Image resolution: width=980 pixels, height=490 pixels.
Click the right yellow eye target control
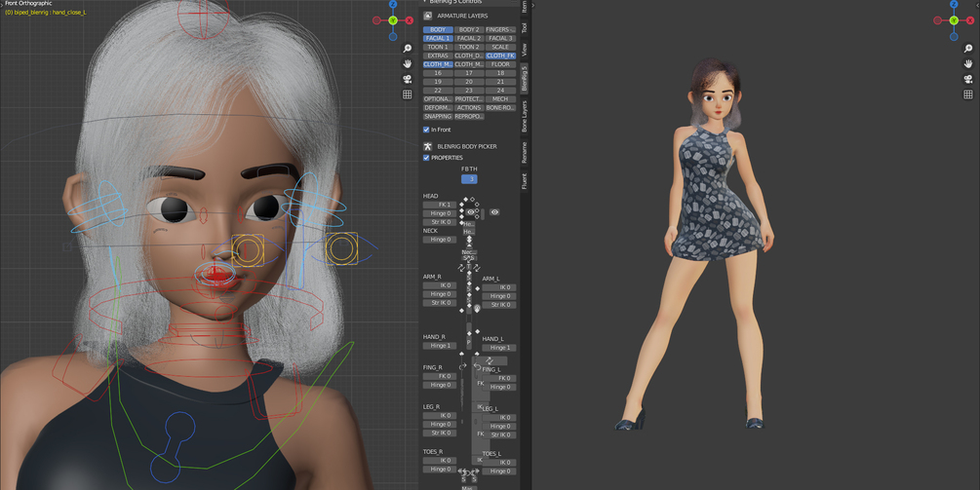coord(341,248)
